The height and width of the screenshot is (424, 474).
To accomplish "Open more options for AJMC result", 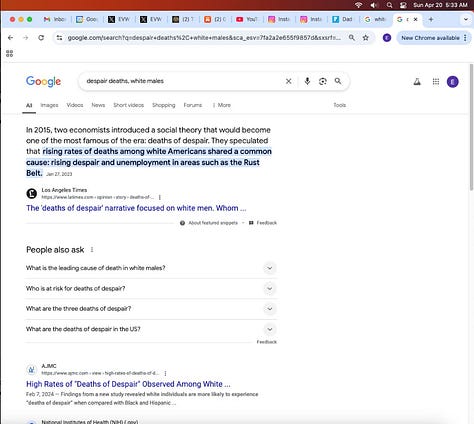I will click(x=165, y=373).
